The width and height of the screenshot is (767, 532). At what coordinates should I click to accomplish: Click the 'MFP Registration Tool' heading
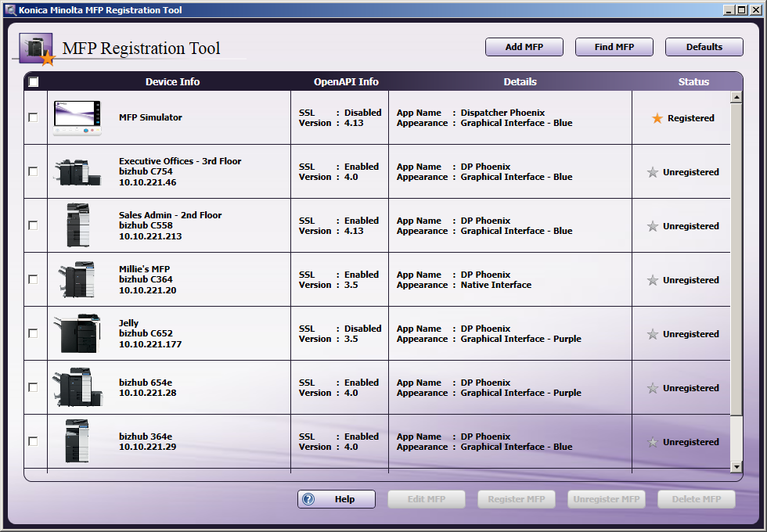pos(141,48)
